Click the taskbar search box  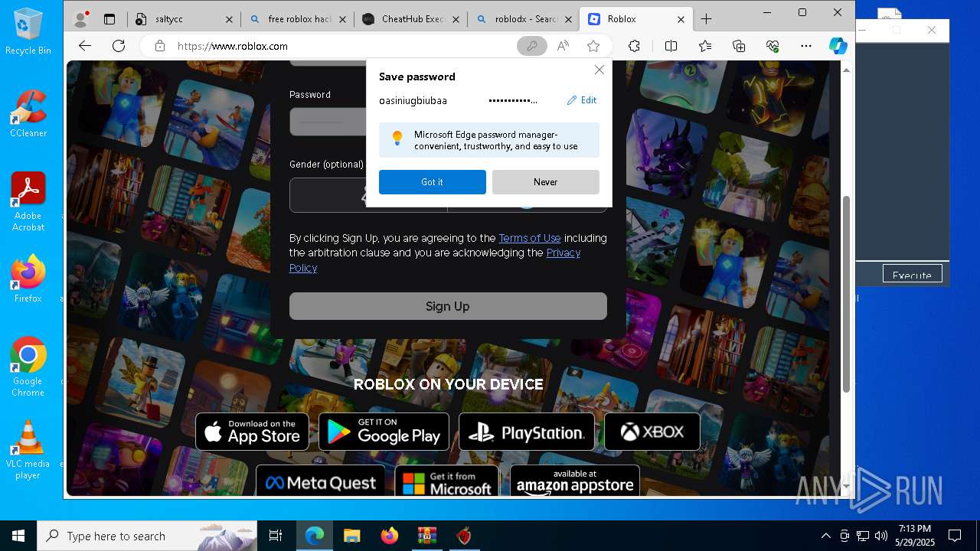point(147,536)
